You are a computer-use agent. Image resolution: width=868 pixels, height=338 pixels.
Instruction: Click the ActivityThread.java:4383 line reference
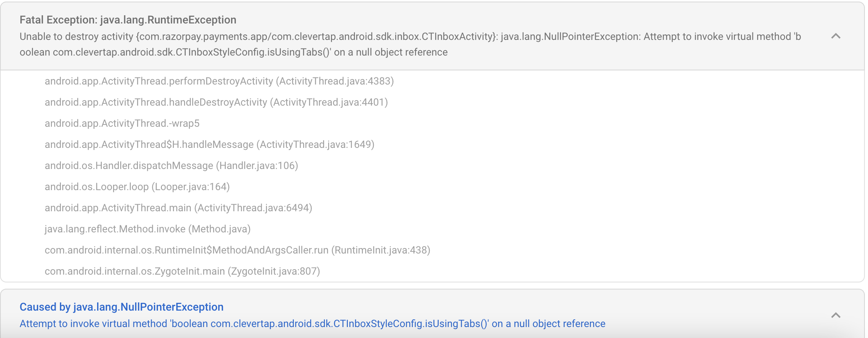pyautogui.click(x=335, y=81)
